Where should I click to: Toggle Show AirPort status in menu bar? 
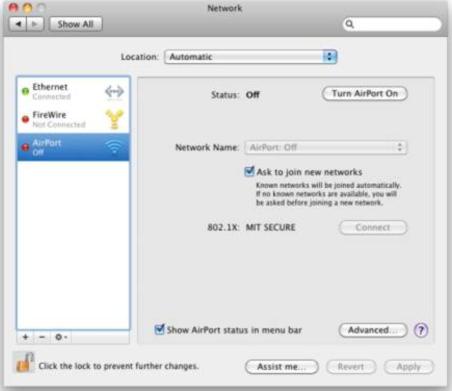pyautogui.click(x=160, y=330)
